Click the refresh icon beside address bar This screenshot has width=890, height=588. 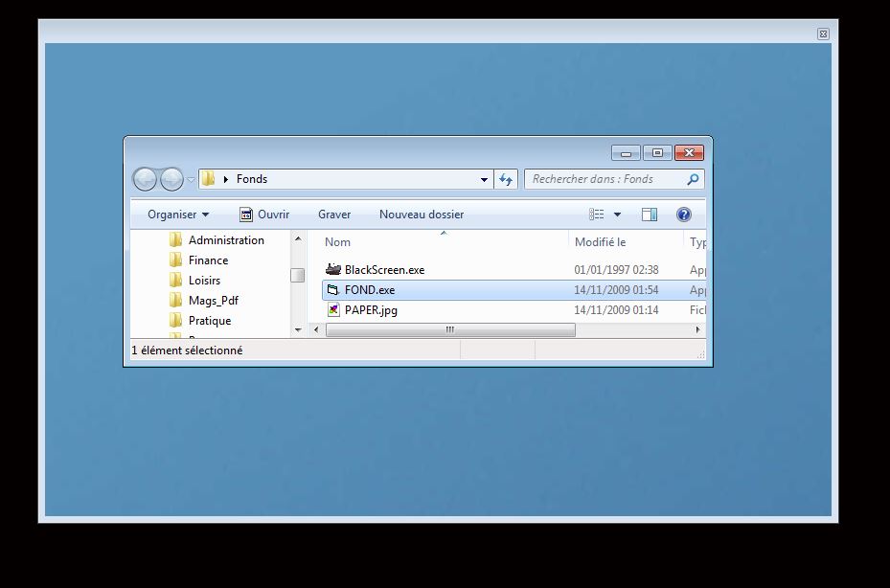[x=506, y=179]
